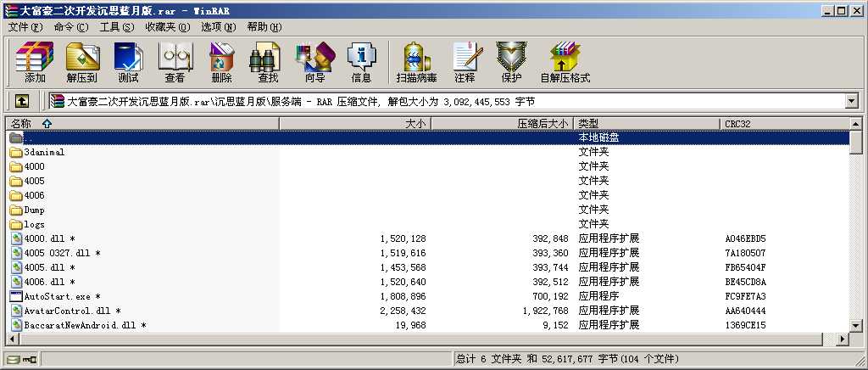Select the logs folder
This screenshot has height=370, width=868.
pyautogui.click(x=34, y=224)
